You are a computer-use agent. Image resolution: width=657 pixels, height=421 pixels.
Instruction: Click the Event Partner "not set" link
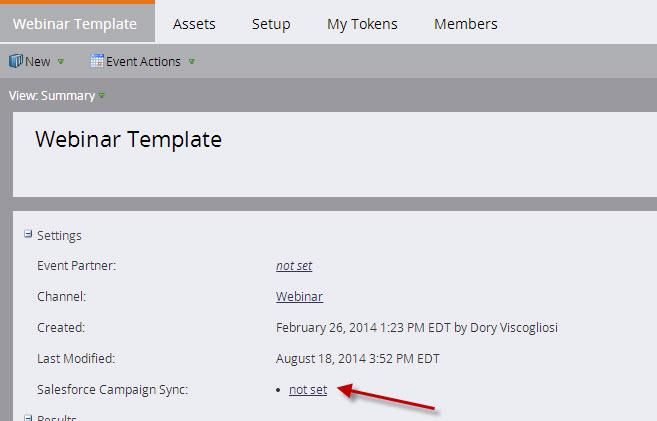click(294, 266)
